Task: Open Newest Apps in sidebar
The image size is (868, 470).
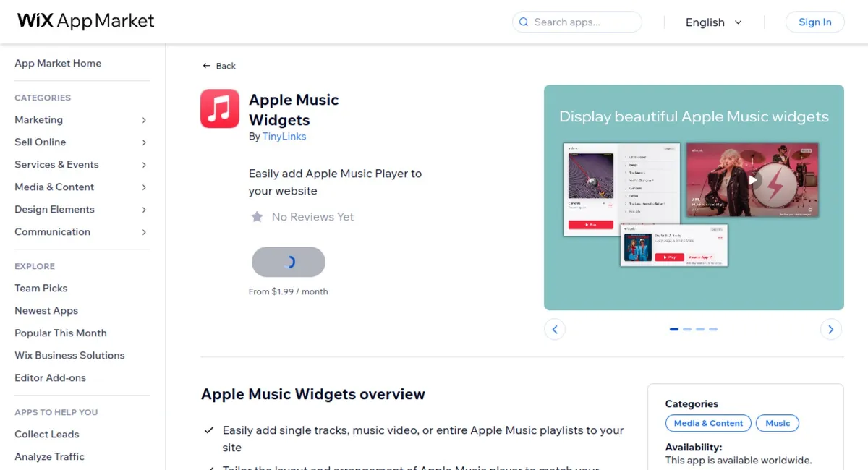Action: (x=46, y=310)
